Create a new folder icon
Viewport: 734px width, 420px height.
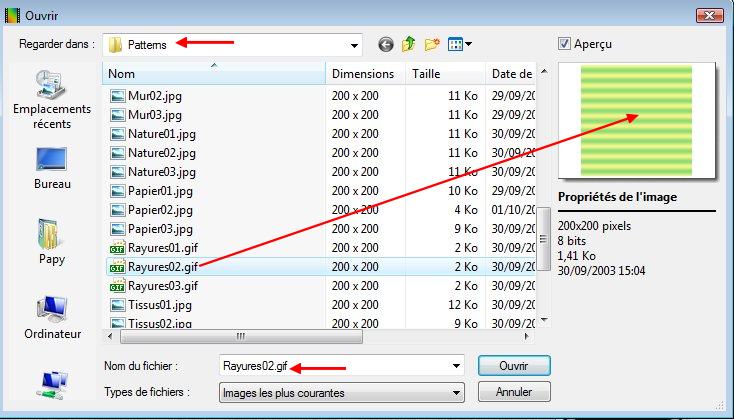tap(432, 44)
